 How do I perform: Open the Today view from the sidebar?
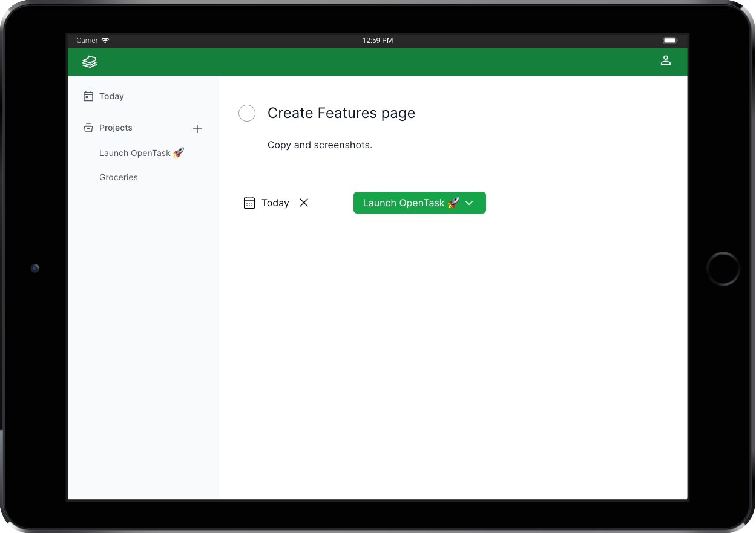tap(111, 96)
